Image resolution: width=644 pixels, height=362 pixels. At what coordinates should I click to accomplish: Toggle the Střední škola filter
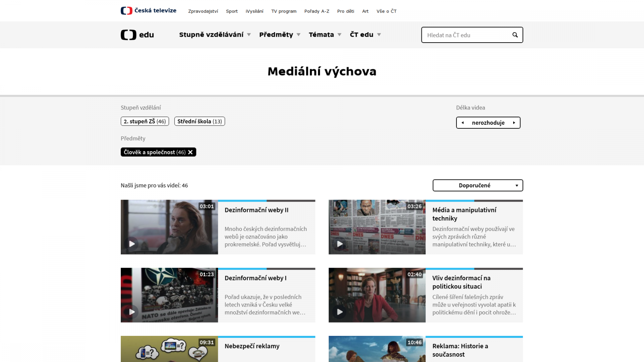[200, 121]
